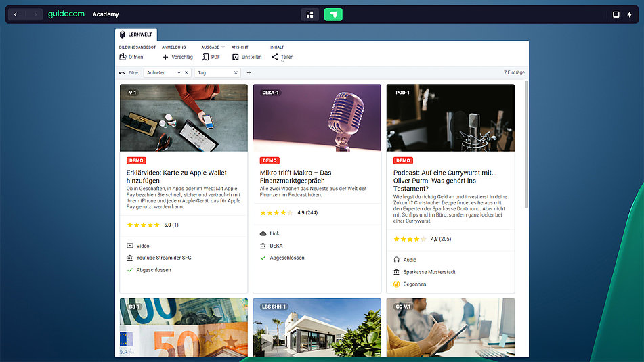
Task: Click the Öffnen open-folder icon
Action: tap(123, 57)
